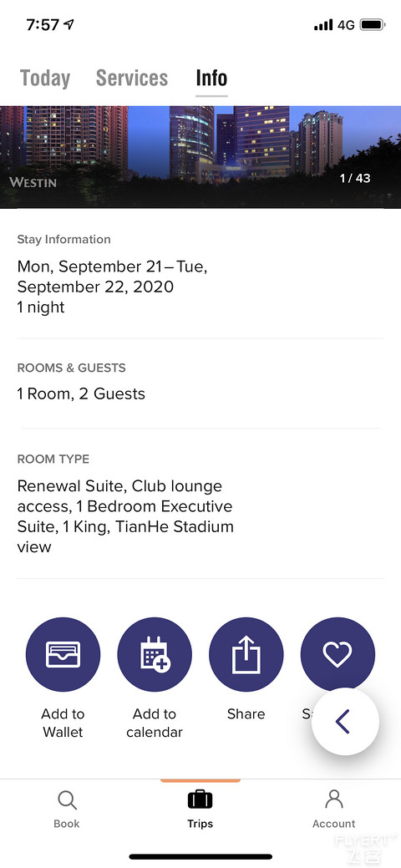
Task: Open the Book search tab
Action: point(67,809)
